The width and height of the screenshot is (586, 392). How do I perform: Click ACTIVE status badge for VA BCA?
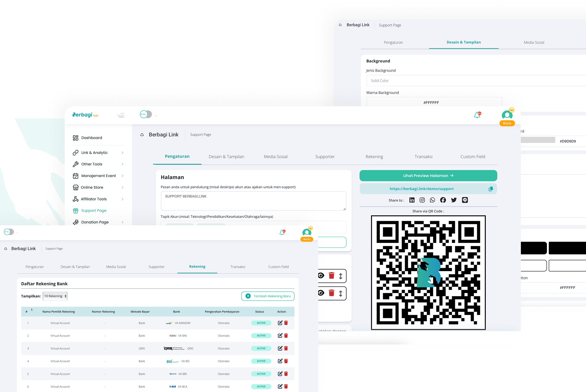click(261, 387)
